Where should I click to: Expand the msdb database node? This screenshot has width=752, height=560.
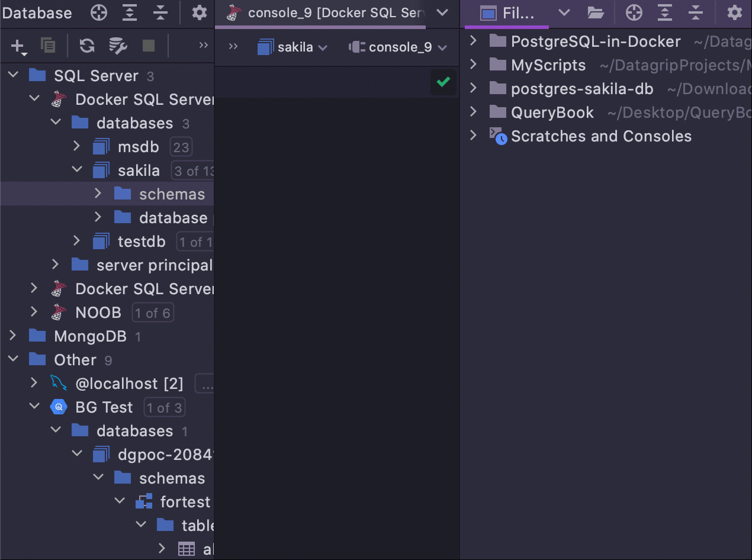(x=77, y=146)
